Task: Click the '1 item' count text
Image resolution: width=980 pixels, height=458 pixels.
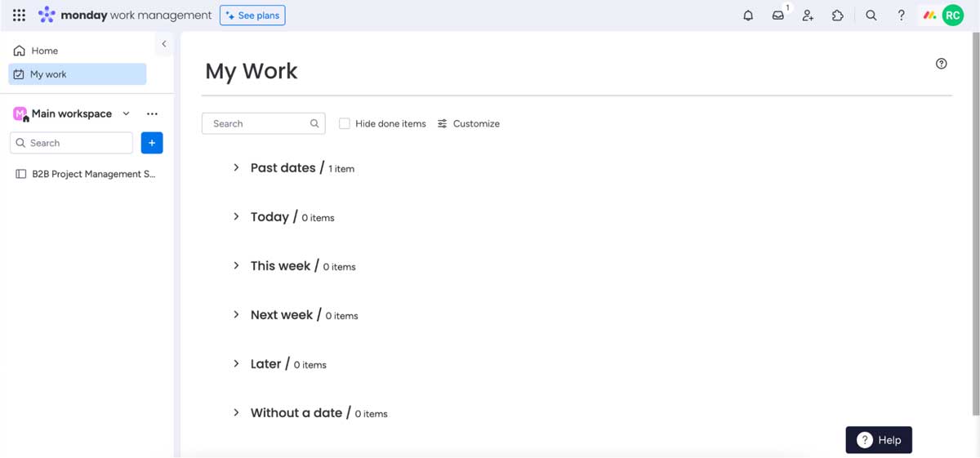Action: (341, 169)
